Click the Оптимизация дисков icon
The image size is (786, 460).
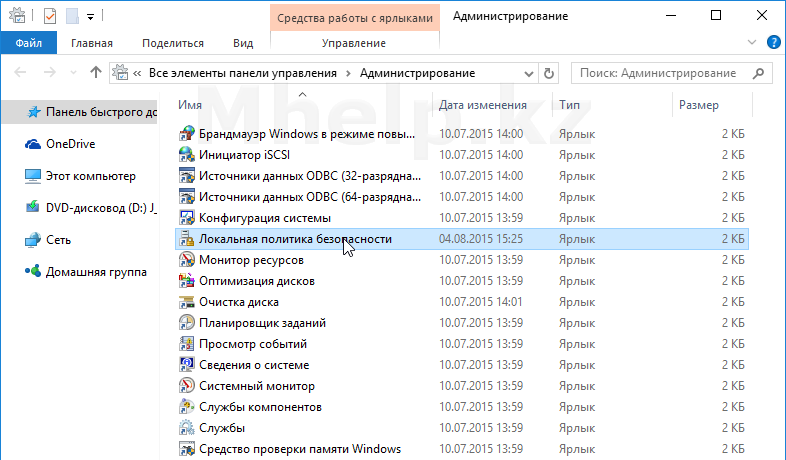pyautogui.click(x=186, y=281)
